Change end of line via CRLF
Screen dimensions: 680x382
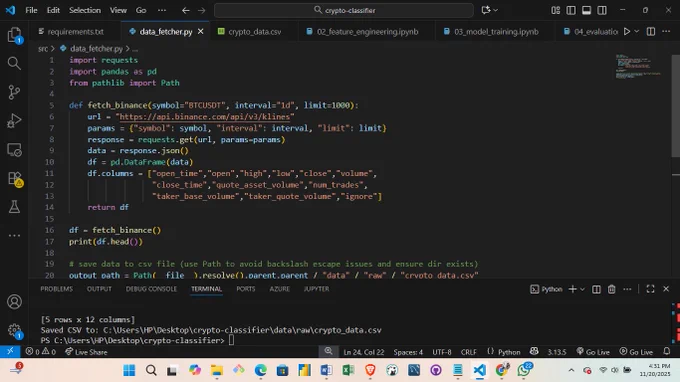pyautogui.click(x=468, y=352)
